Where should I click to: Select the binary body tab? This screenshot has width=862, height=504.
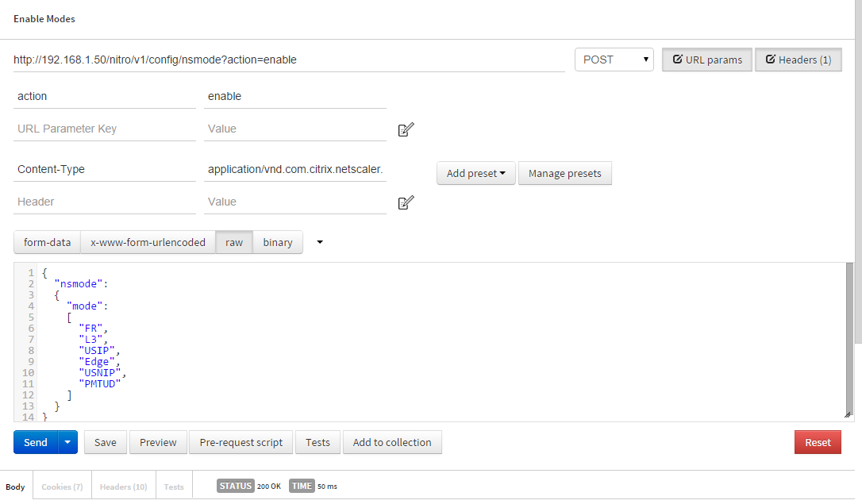(278, 242)
